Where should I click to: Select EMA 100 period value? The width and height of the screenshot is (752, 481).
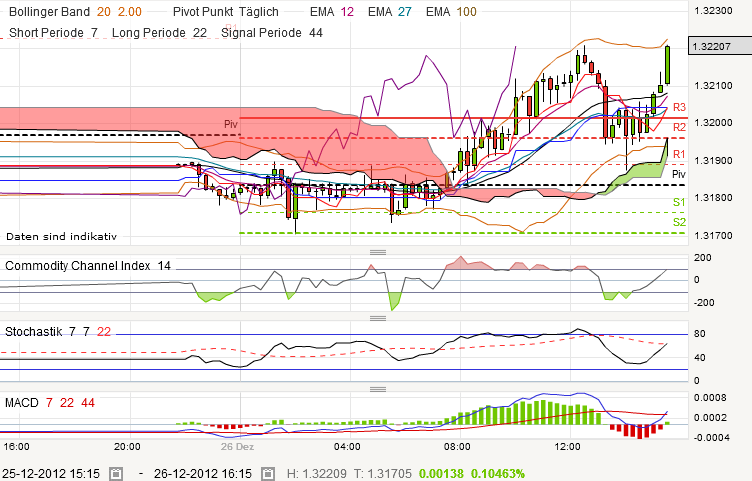466,12
